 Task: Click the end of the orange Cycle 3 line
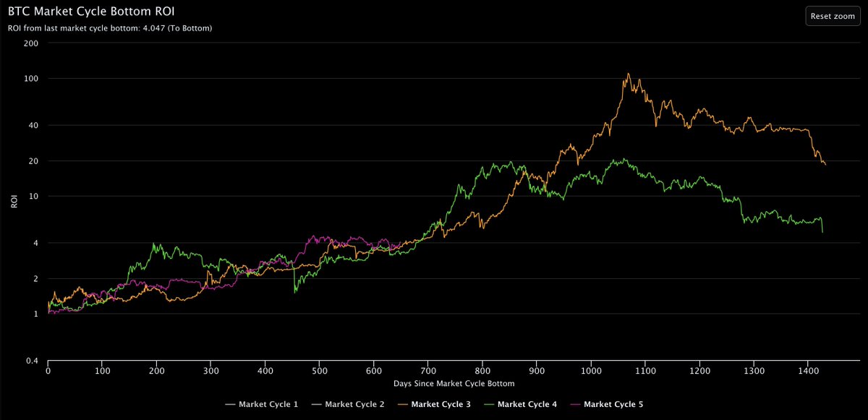coord(825,164)
